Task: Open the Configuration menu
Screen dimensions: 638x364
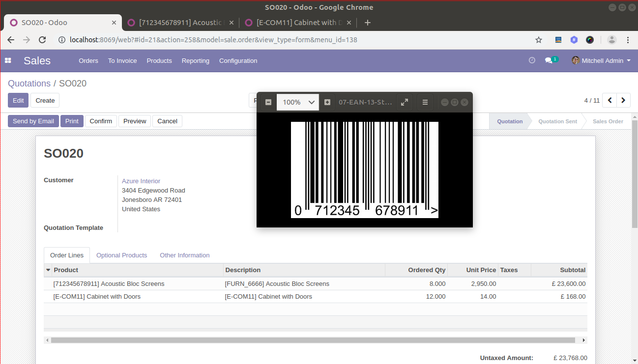Action: tap(238, 60)
